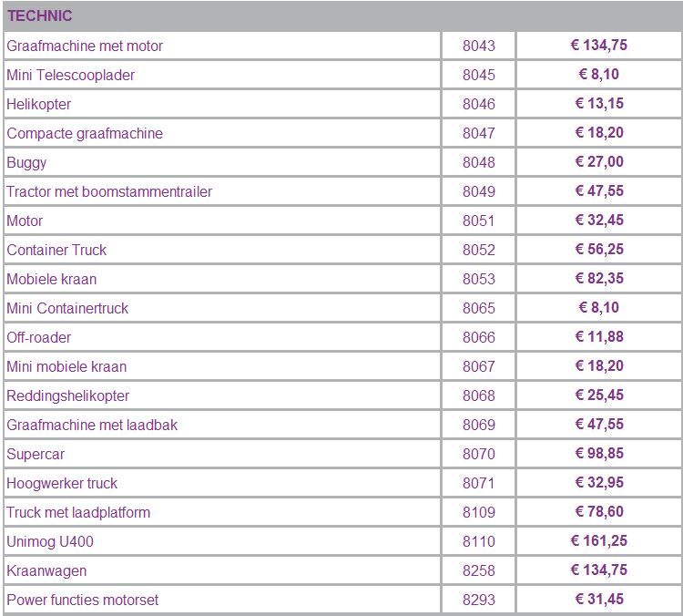Select set number 8067

tap(479, 367)
